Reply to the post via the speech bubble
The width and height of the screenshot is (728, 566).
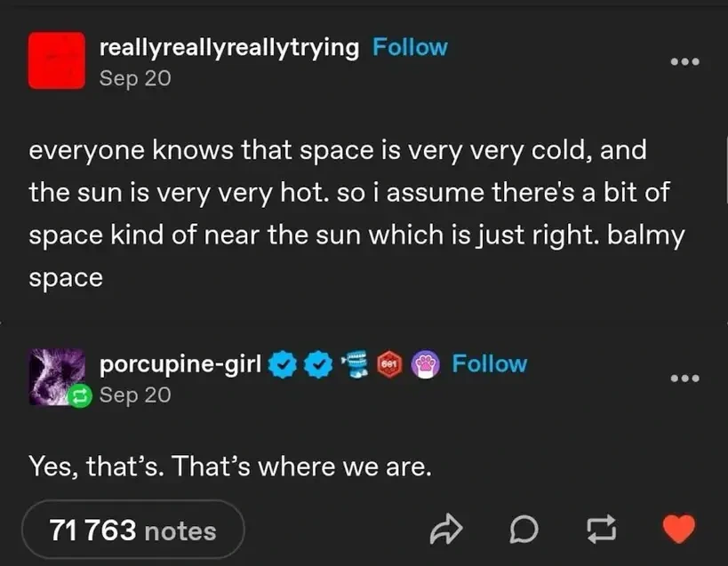tap(524, 530)
